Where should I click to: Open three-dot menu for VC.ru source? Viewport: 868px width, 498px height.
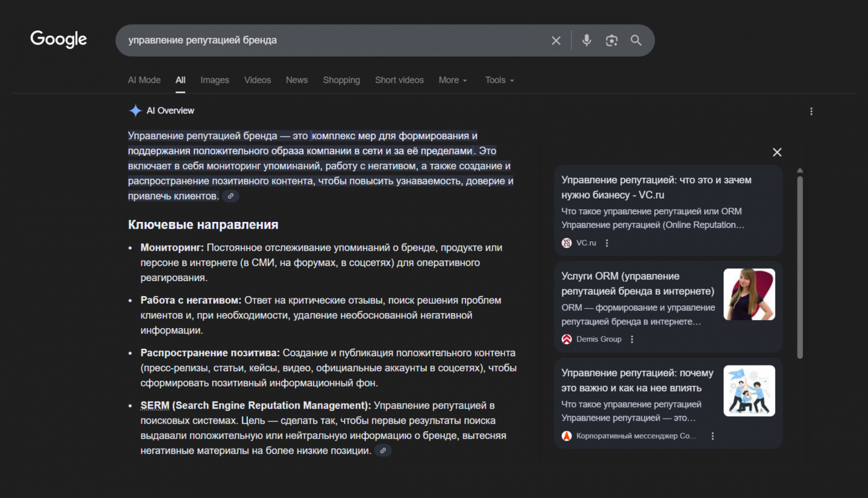607,243
